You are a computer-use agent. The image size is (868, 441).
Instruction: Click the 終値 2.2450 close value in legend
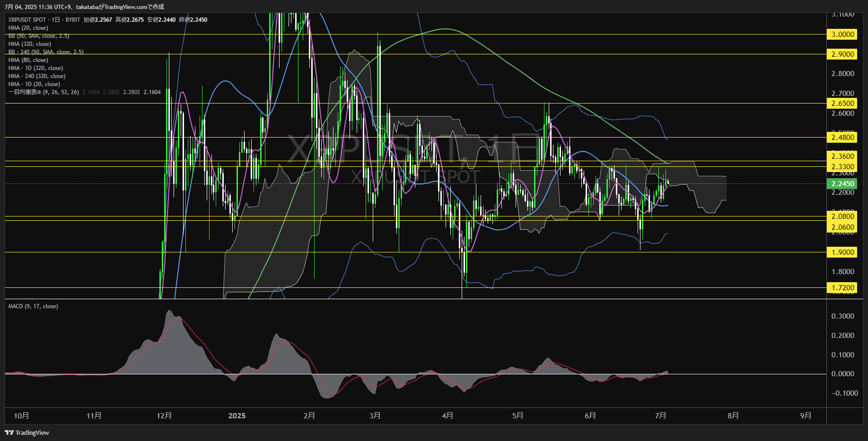tap(193, 20)
